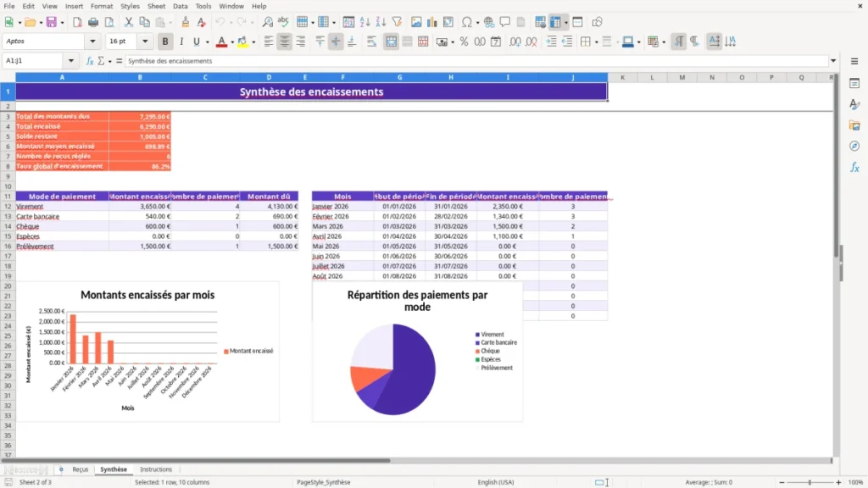Click the Format as Percent icon

point(464,42)
